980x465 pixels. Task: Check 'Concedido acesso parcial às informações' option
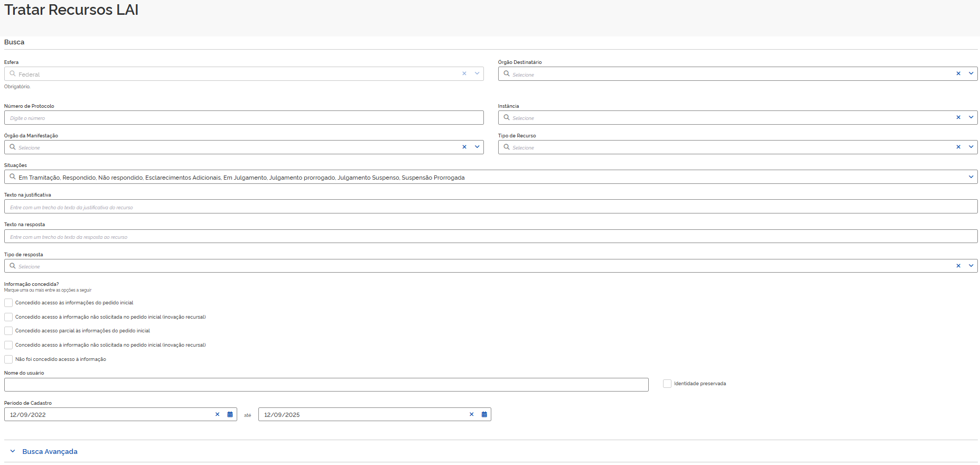click(8, 331)
